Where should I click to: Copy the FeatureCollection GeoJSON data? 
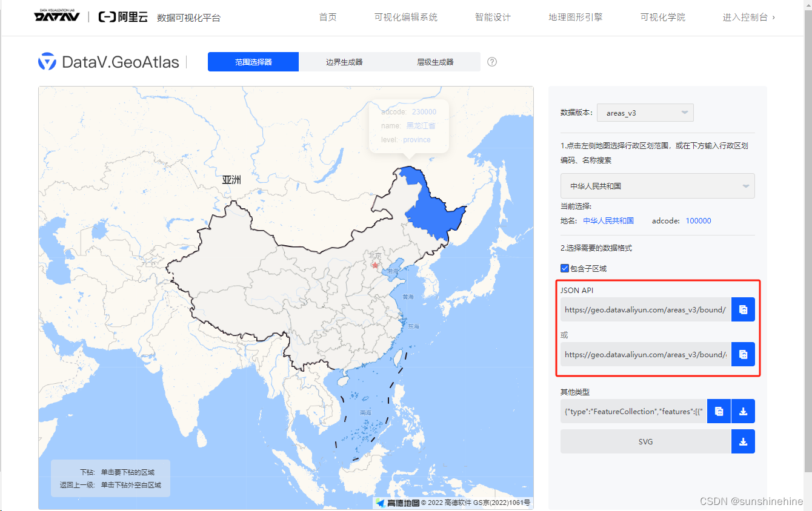coord(719,411)
